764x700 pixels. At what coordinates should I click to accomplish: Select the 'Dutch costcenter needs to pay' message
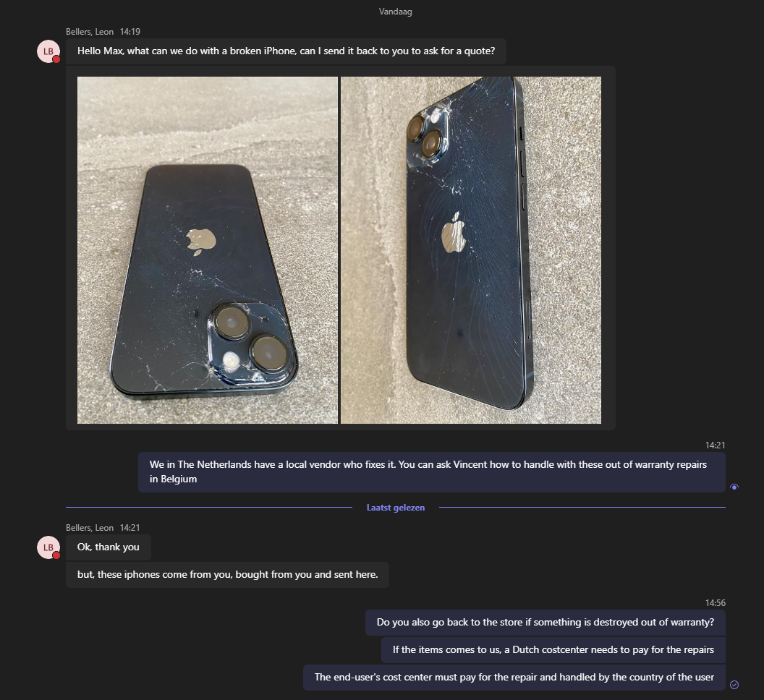pos(553,649)
